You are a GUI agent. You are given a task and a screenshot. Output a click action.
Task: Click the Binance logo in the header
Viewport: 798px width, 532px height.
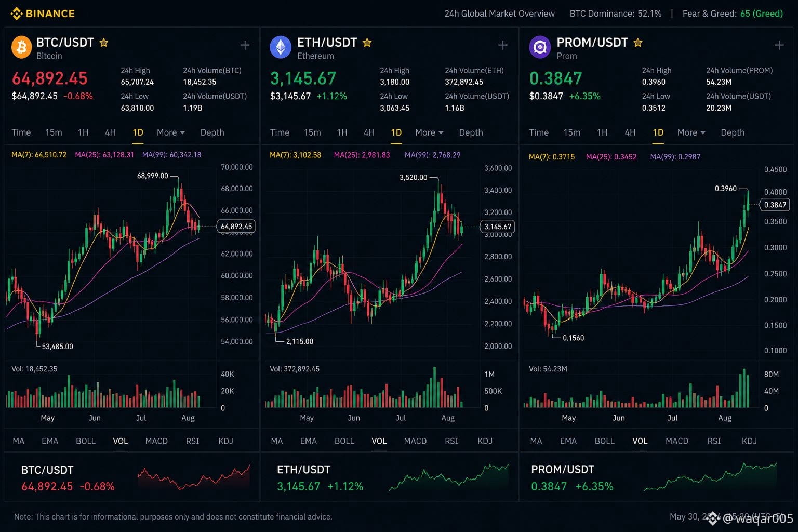(x=43, y=14)
